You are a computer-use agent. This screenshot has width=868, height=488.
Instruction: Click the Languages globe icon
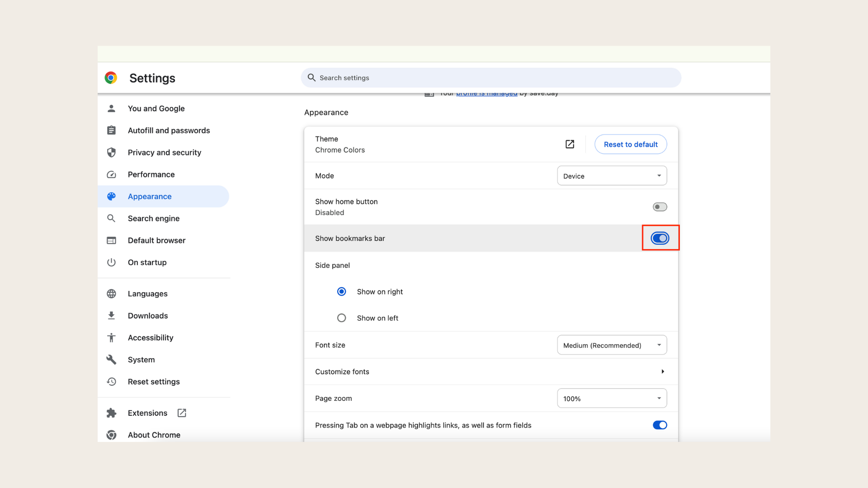111,294
